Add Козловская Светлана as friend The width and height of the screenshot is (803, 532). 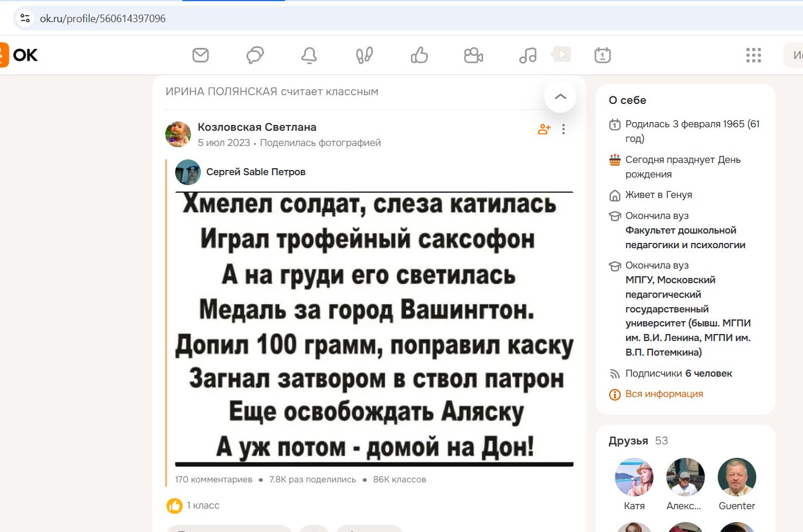point(544,129)
